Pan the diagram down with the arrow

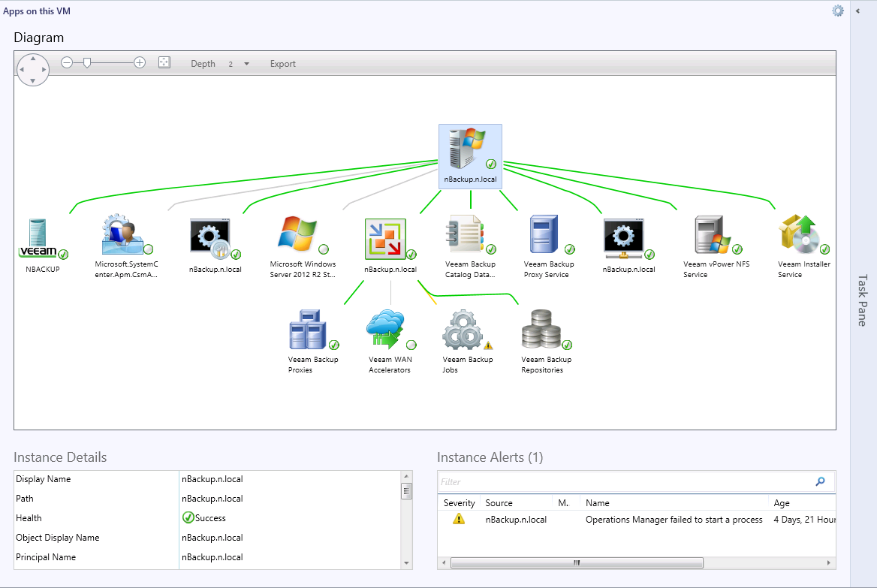pyautogui.click(x=33, y=81)
